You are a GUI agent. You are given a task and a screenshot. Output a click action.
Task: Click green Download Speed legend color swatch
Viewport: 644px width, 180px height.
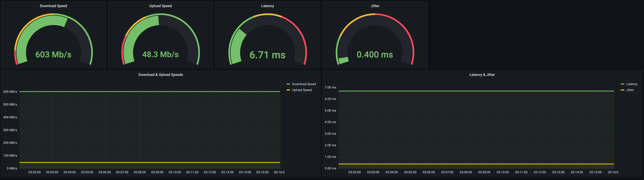(x=288, y=84)
